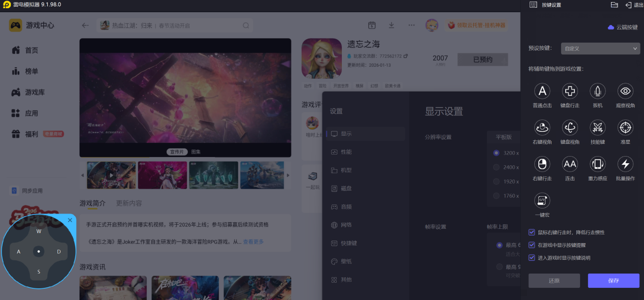The width and height of the screenshot is (644, 300).
Task: Switch to 更新内容 tab
Action: (129, 203)
